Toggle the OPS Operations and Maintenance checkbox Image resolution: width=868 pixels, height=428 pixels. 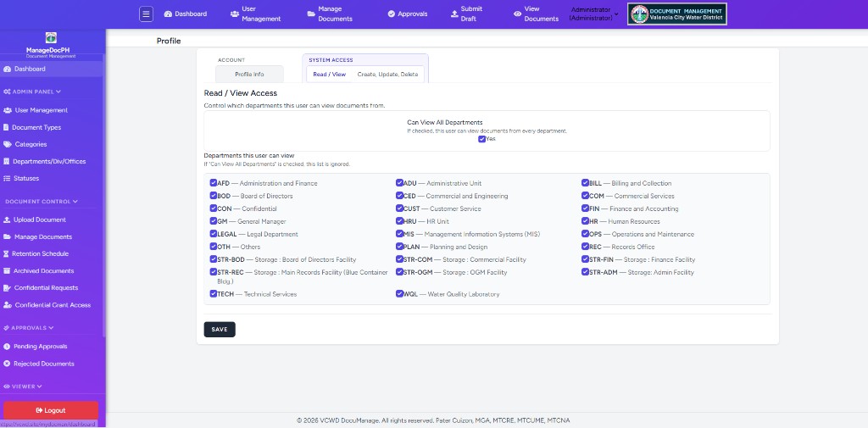click(585, 234)
